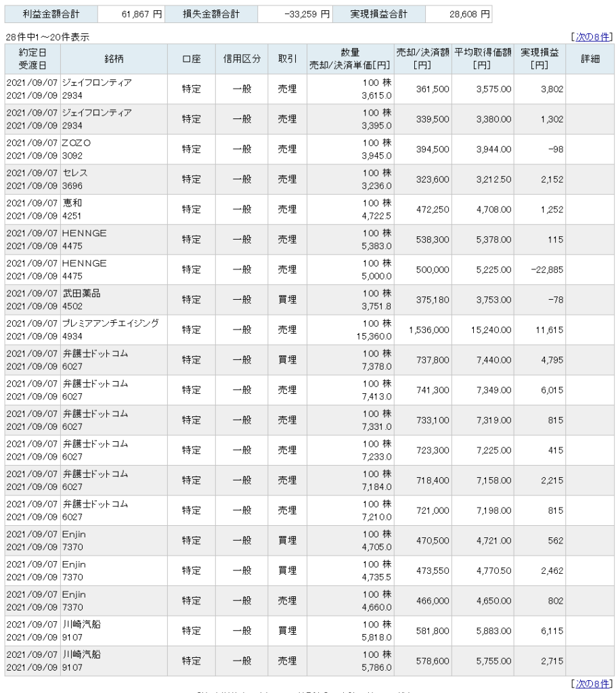Select the average cost 5,883.00

(x=494, y=631)
